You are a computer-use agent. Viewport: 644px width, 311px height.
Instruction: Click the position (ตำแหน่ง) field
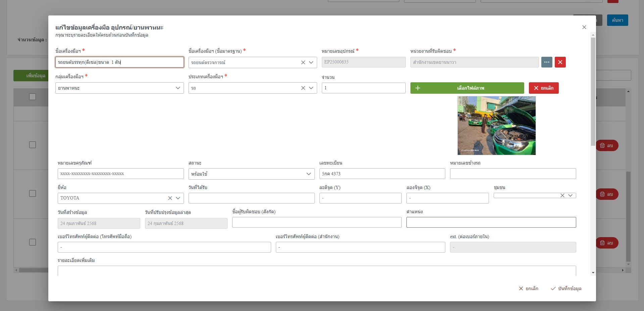pos(491,222)
